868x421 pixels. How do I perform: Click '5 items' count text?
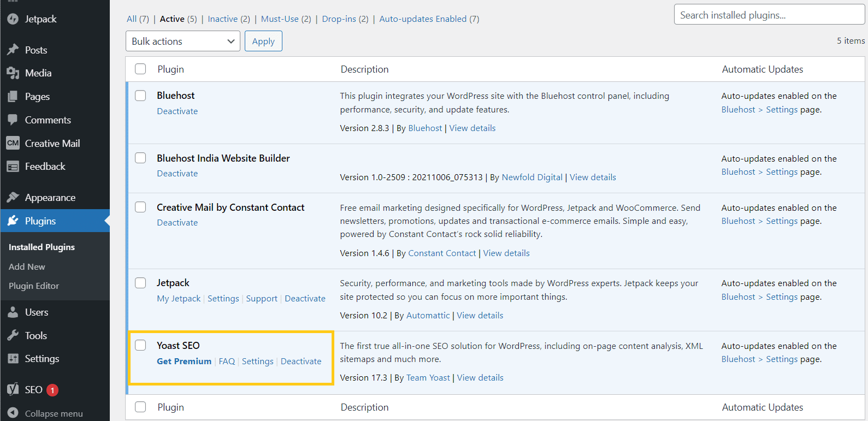click(x=851, y=40)
